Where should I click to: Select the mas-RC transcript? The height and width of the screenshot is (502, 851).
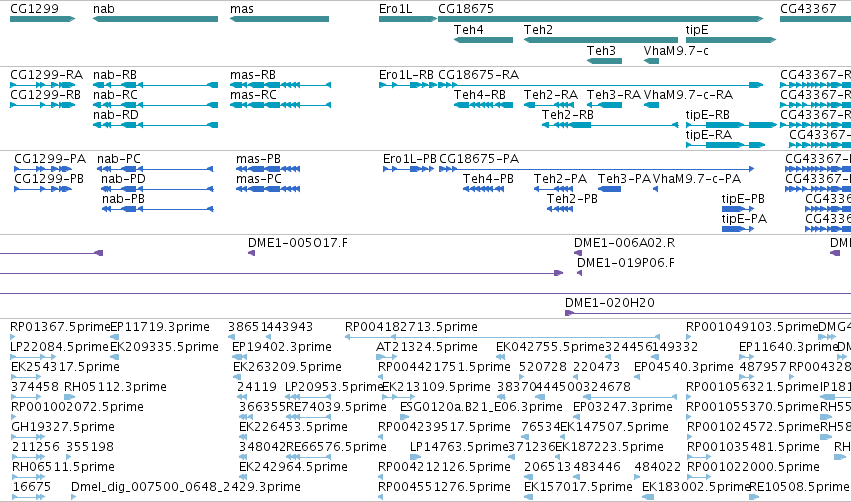(x=280, y=105)
